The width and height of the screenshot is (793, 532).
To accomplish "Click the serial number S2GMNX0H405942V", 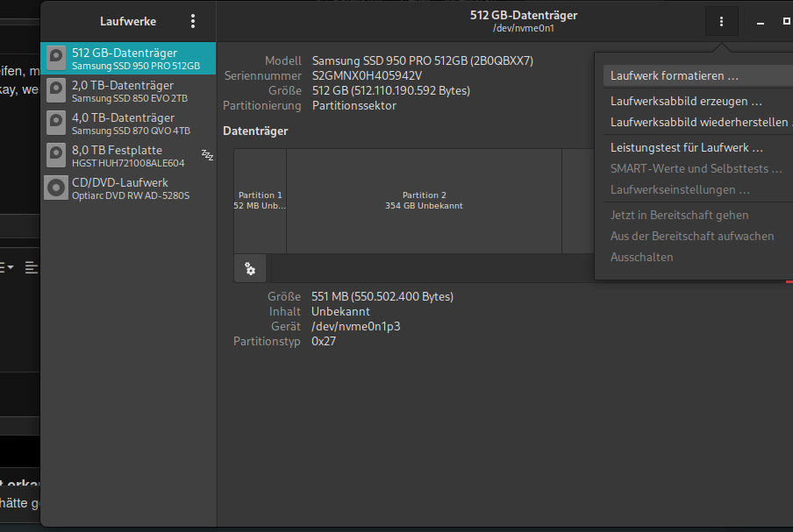I will pos(367,75).
